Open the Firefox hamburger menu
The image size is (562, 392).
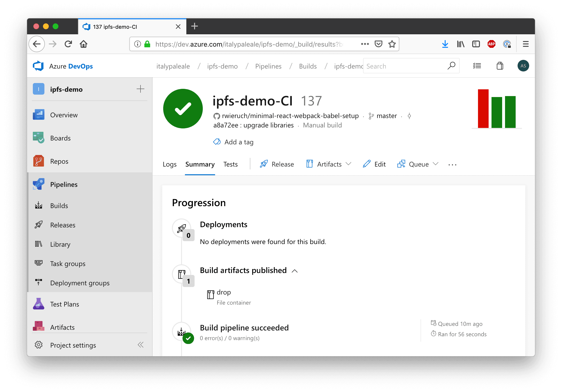tap(526, 44)
